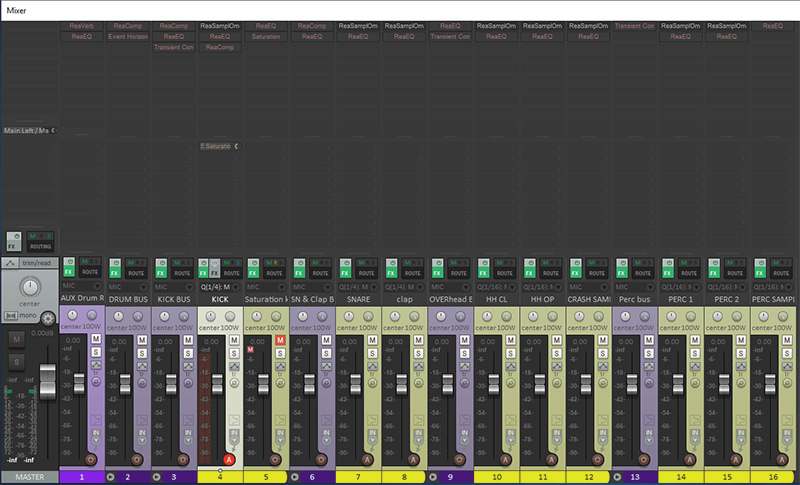The height and width of the screenshot is (485, 800).
Task: Expand the folder arrow beside track 2
Action: click(x=111, y=477)
